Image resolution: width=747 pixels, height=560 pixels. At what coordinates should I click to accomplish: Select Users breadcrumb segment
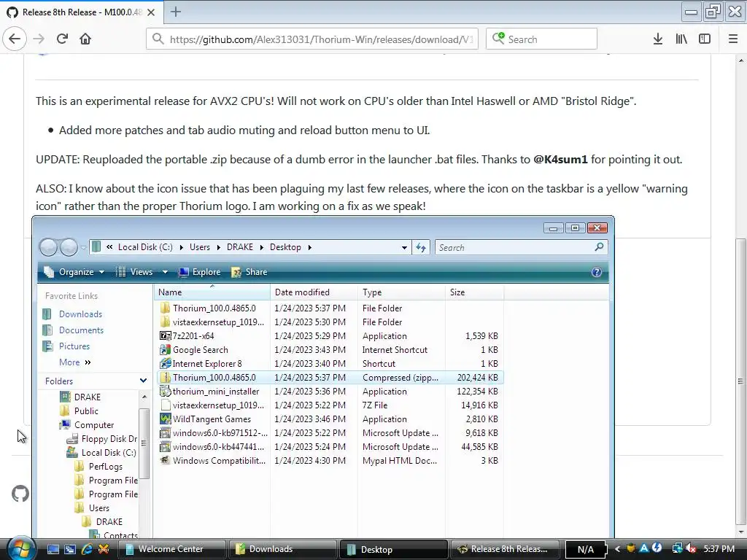200,247
